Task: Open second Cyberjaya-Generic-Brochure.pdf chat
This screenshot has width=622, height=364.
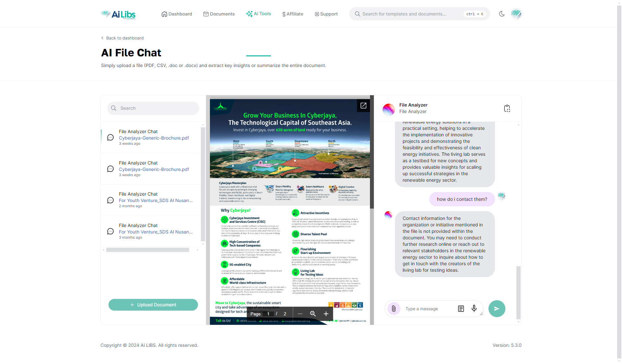Action: 151,169
